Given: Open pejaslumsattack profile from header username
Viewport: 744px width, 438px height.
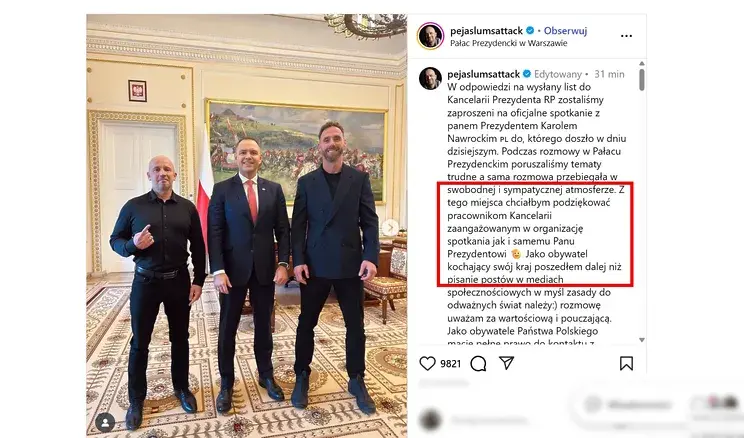Looking at the screenshot, I should (486, 31).
